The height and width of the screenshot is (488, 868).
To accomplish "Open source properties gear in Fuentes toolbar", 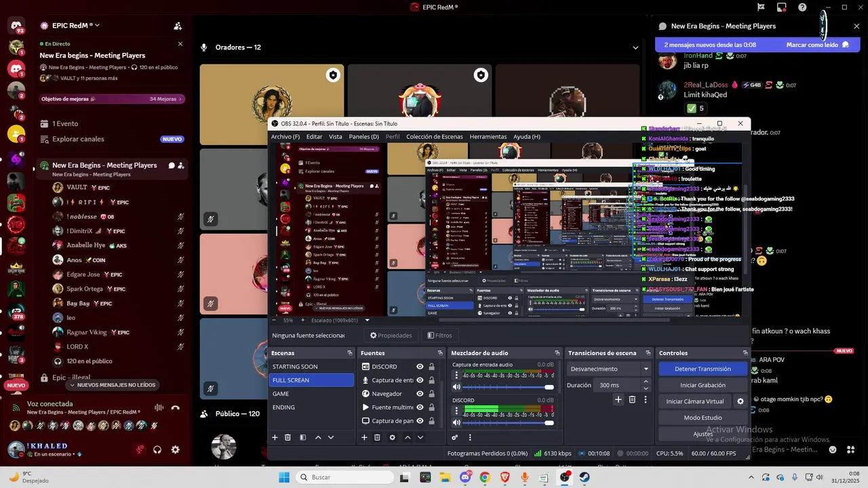I will tap(392, 438).
